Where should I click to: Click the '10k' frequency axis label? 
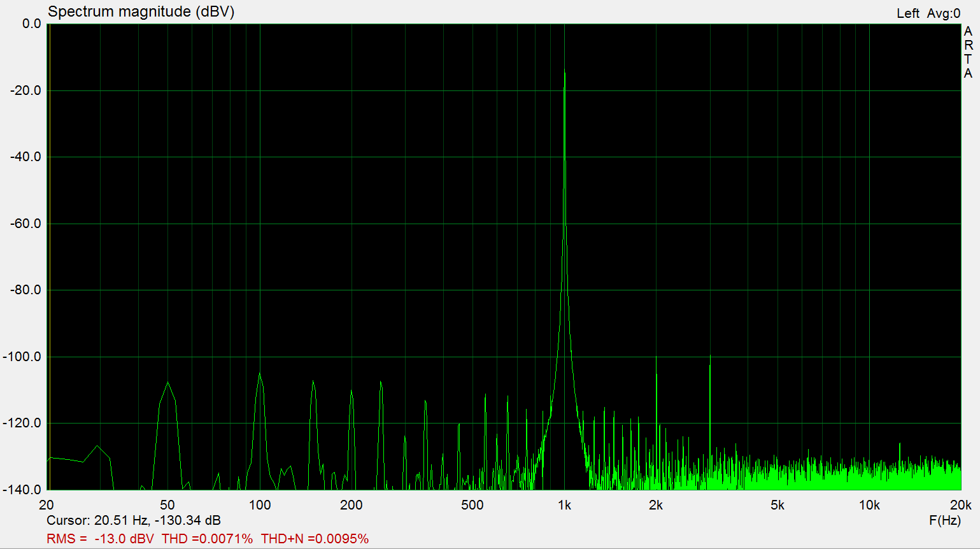pyautogui.click(x=869, y=505)
